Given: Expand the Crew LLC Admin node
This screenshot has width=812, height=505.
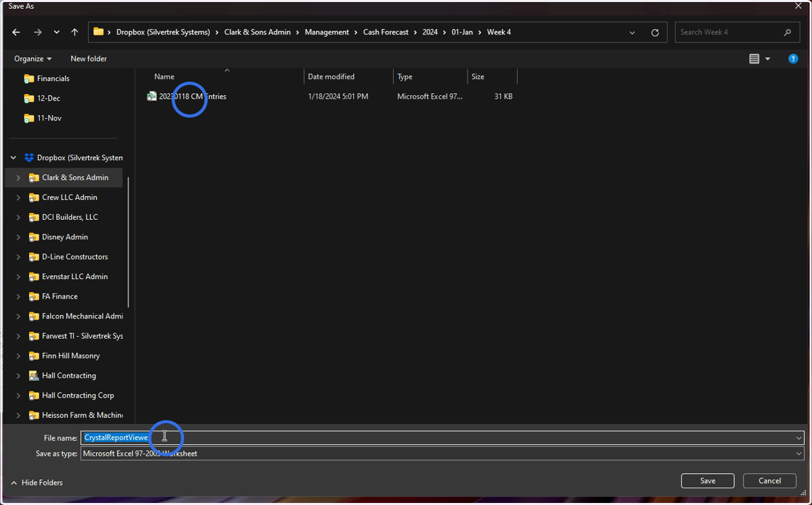Looking at the screenshot, I should point(18,197).
